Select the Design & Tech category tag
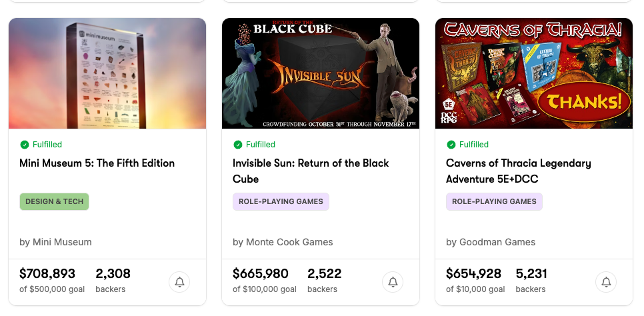The image size is (644, 316). click(54, 201)
